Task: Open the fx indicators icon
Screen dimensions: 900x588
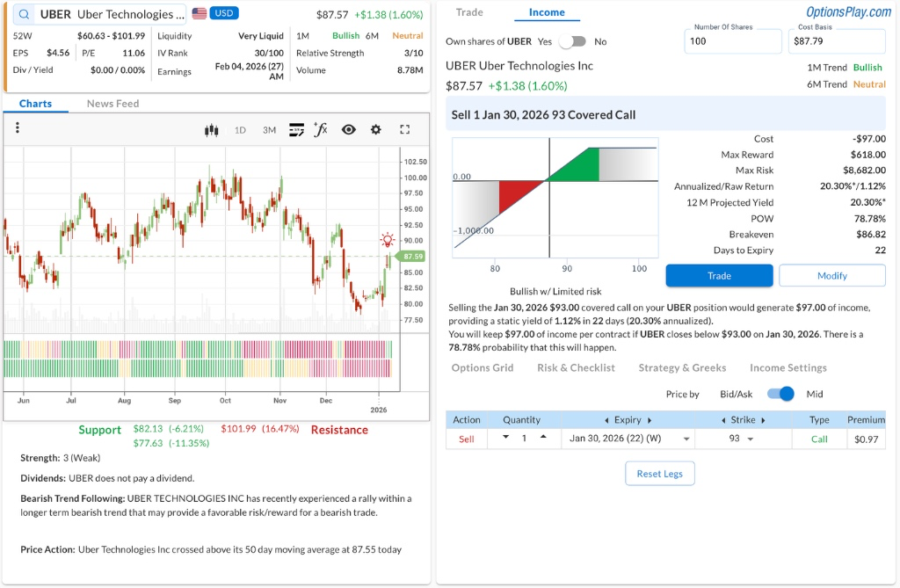Action: click(321, 130)
